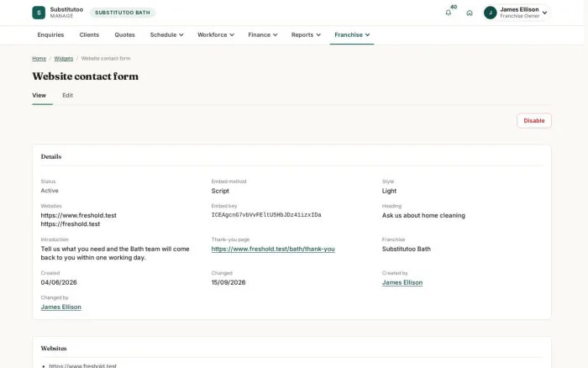Viewport: 588px width, 368px height.
Task: Click the Website contact form page title
Action: (85, 76)
